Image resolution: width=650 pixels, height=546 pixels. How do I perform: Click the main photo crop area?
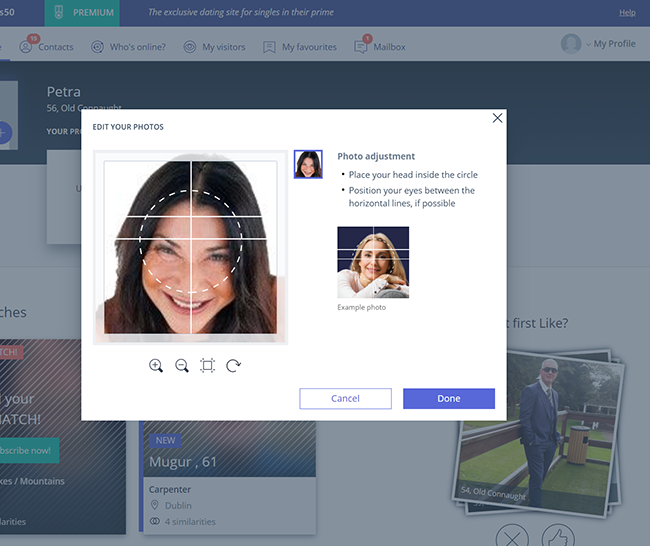pyautogui.click(x=190, y=247)
